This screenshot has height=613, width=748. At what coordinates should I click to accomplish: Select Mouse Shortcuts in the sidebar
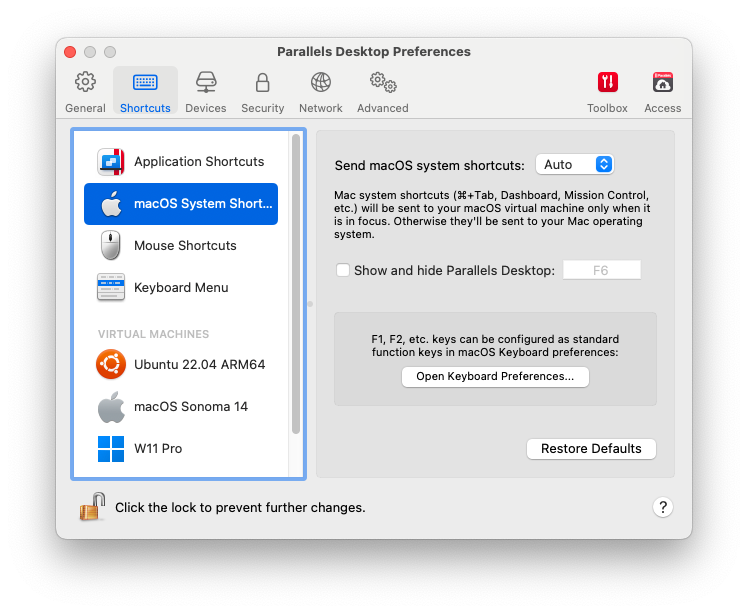181,246
